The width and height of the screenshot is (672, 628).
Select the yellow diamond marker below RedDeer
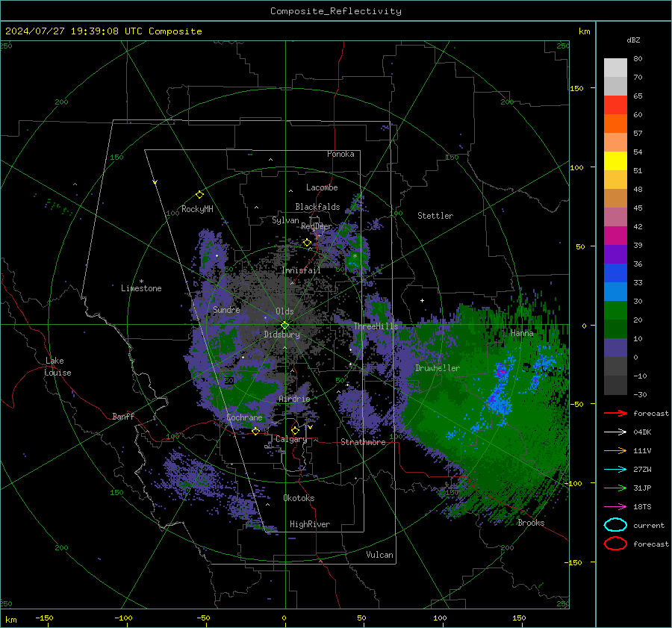tap(307, 243)
